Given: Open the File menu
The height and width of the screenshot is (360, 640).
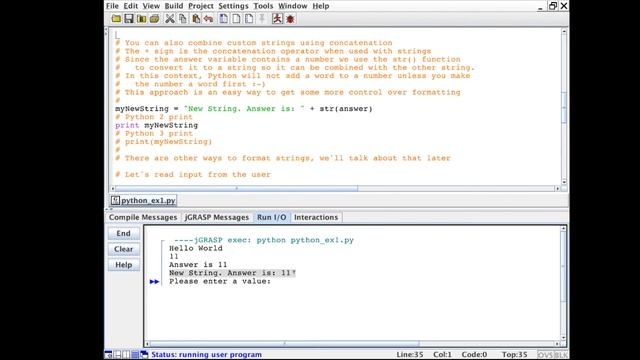Looking at the screenshot, I should (112, 6).
